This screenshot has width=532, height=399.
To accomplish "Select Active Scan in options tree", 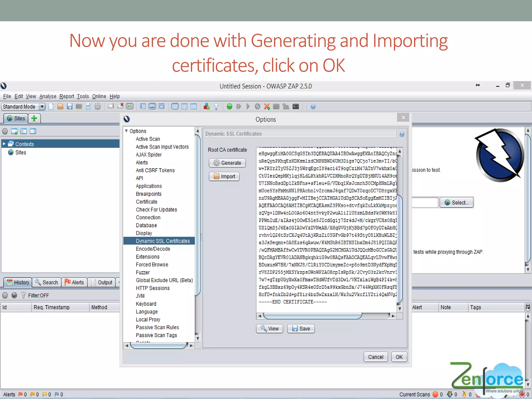I will pyautogui.click(x=148, y=139).
